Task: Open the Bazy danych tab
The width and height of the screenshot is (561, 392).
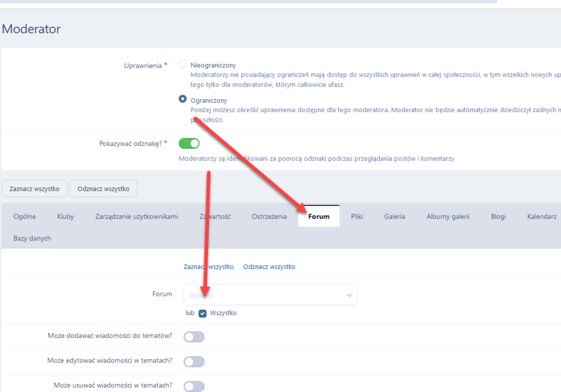Action: [x=32, y=238]
